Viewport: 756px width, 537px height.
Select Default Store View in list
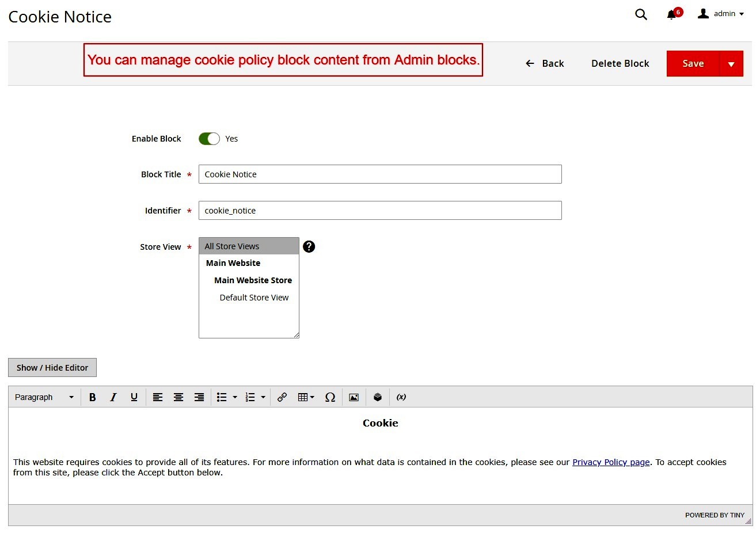pyautogui.click(x=254, y=298)
